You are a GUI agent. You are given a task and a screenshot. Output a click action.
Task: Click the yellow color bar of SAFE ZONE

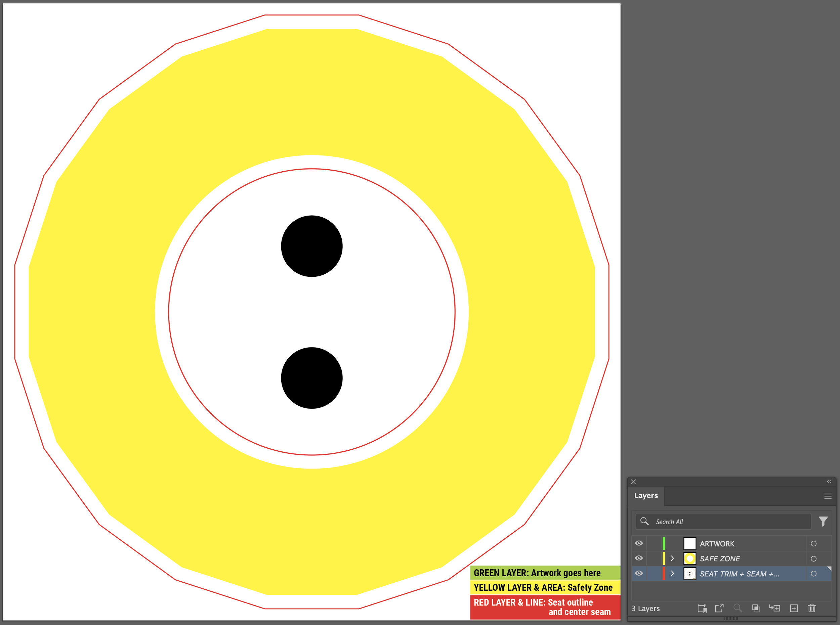point(664,559)
